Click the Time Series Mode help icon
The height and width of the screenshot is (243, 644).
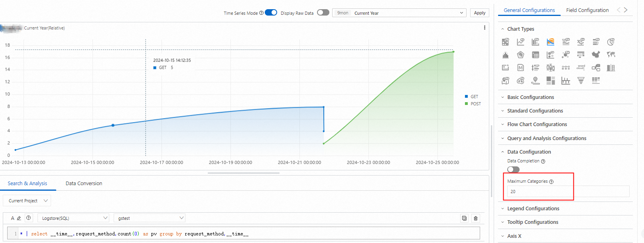pos(261,13)
